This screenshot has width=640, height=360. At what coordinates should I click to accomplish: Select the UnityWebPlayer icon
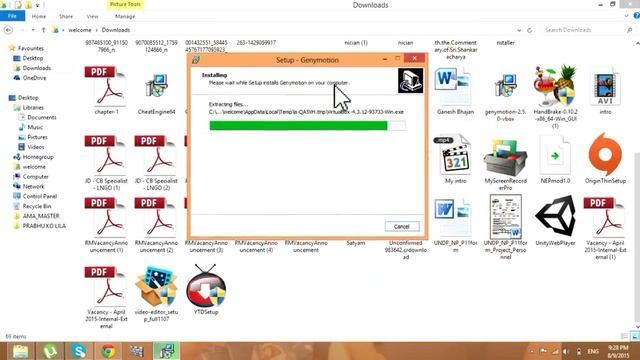pyautogui.click(x=555, y=216)
